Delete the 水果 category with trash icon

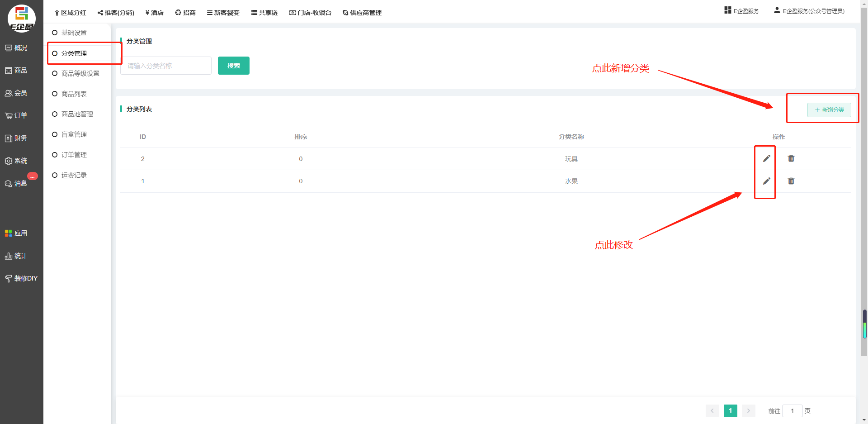tap(791, 181)
